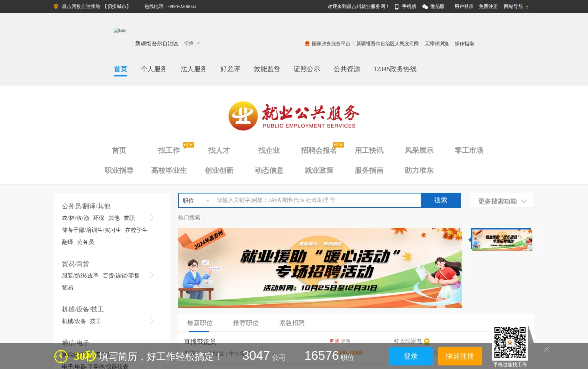This screenshot has width=588, height=369.
Task: Open the 法人服务 menu
Action: tap(194, 69)
